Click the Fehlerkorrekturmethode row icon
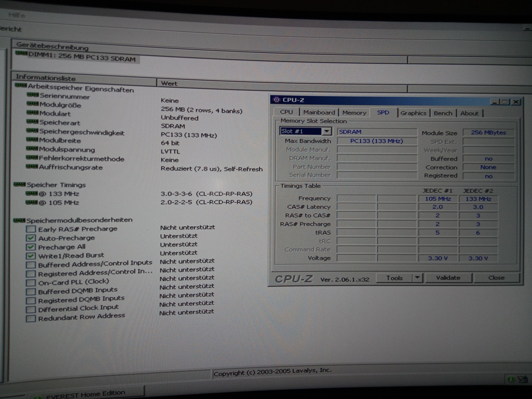The width and height of the screenshot is (532, 399). tap(32, 158)
